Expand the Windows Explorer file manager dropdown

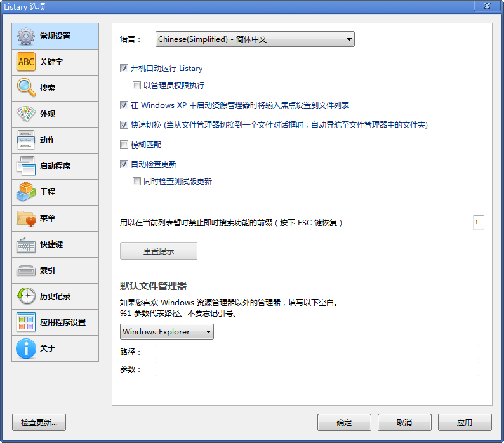[167, 331]
